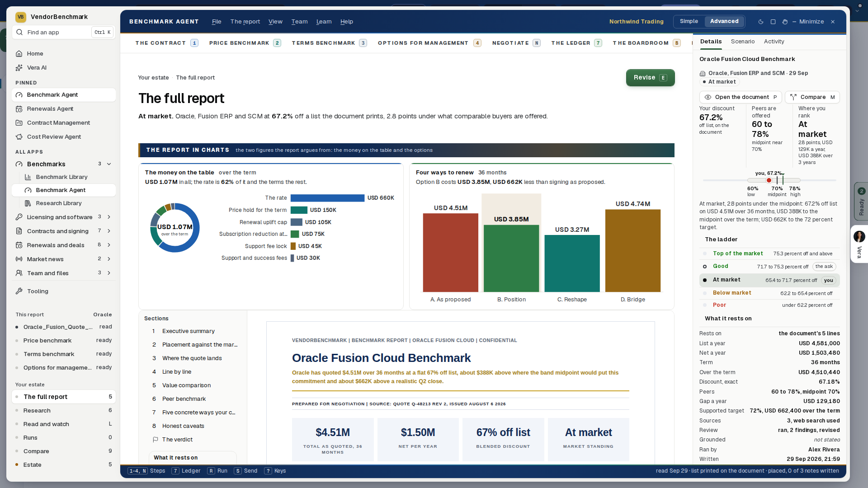The width and height of the screenshot is (868, 488).
Task: Click The verdict flag icon in Sections
Action: [x=155, y=440]
